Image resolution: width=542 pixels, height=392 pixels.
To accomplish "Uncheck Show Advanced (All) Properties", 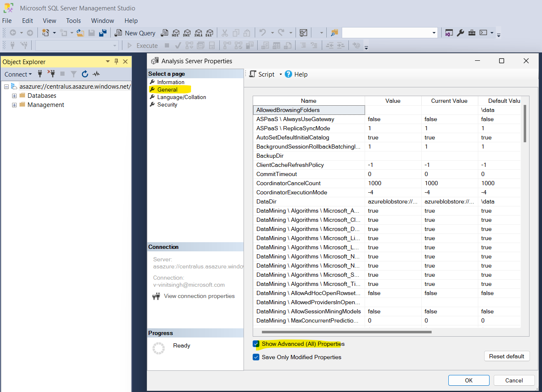I will pyautogui.click(x=256, y=344).
